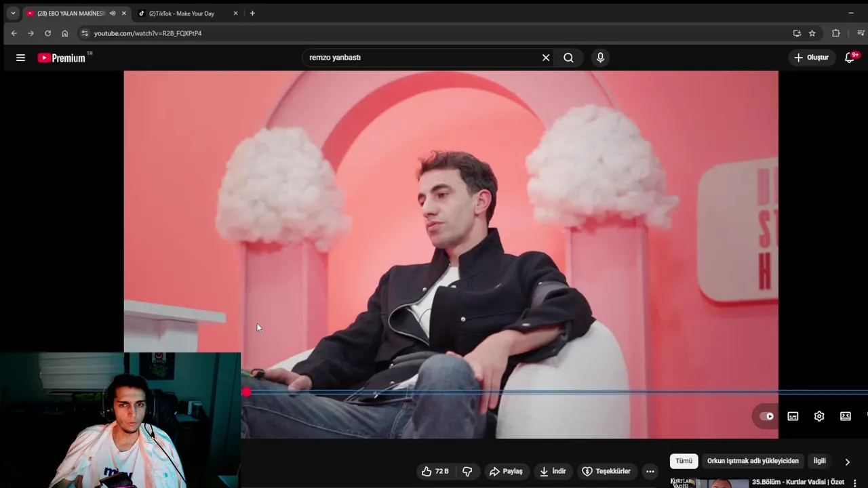
Task: Switch to TikTok - Make Your Day tab
Action: click(181, 14)
